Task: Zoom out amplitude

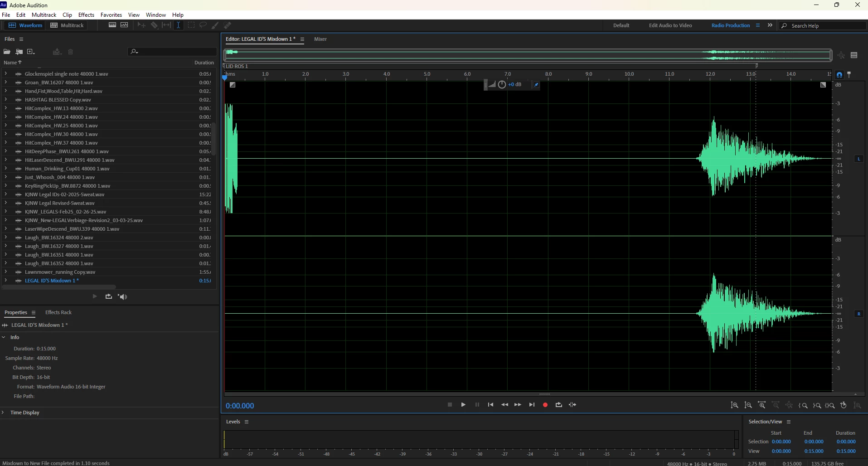Action: pos(748,405)
